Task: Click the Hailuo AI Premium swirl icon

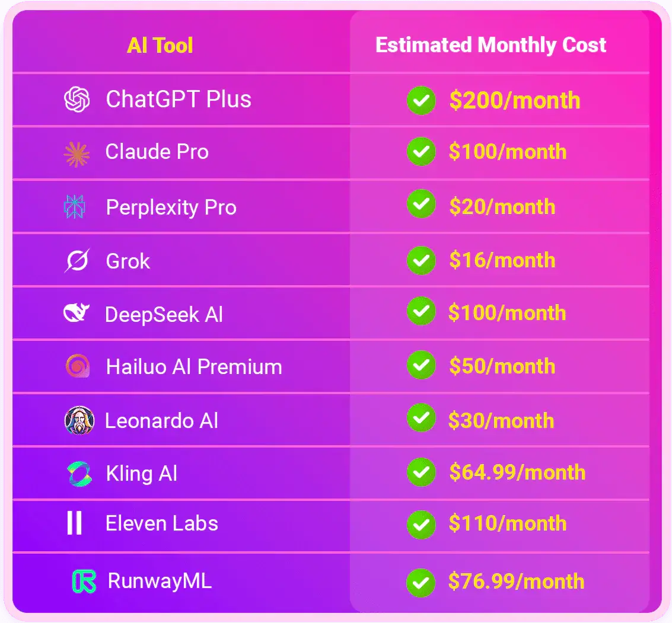Action: tap(78, 366)
